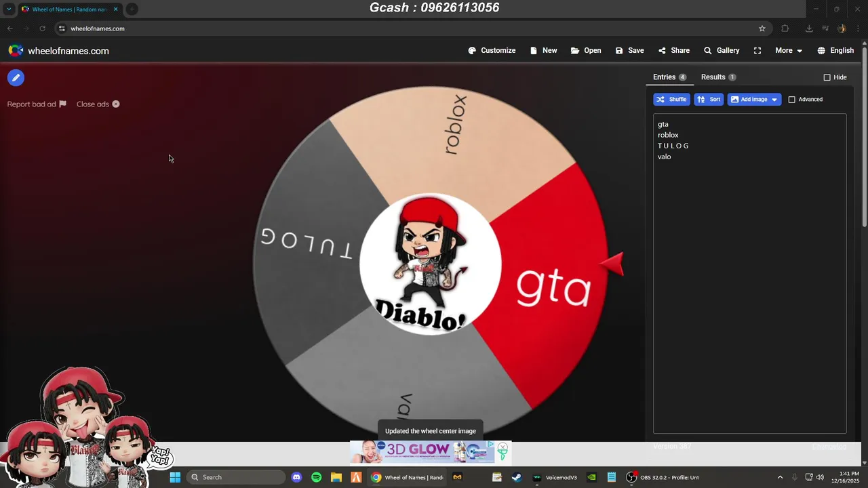Image resolution: width=868 pixels, height=488 pixels.
Task: Open tab search dropdown arrow
Action: pos(9,9)
